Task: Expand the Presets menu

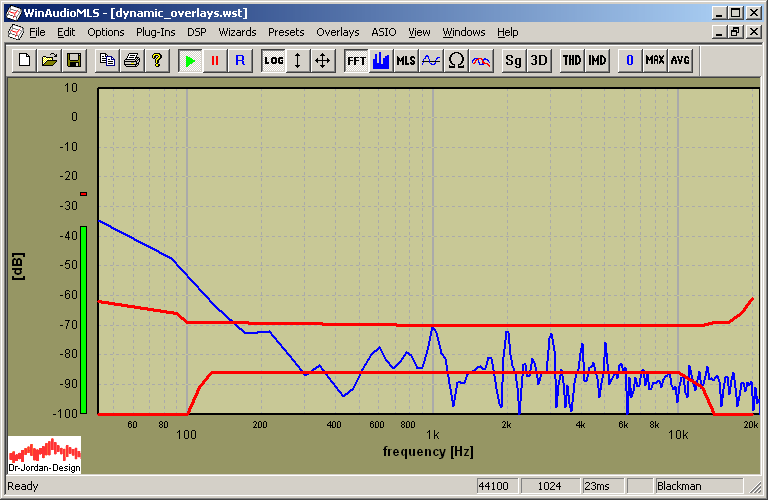Action: [x=286, y=32]
